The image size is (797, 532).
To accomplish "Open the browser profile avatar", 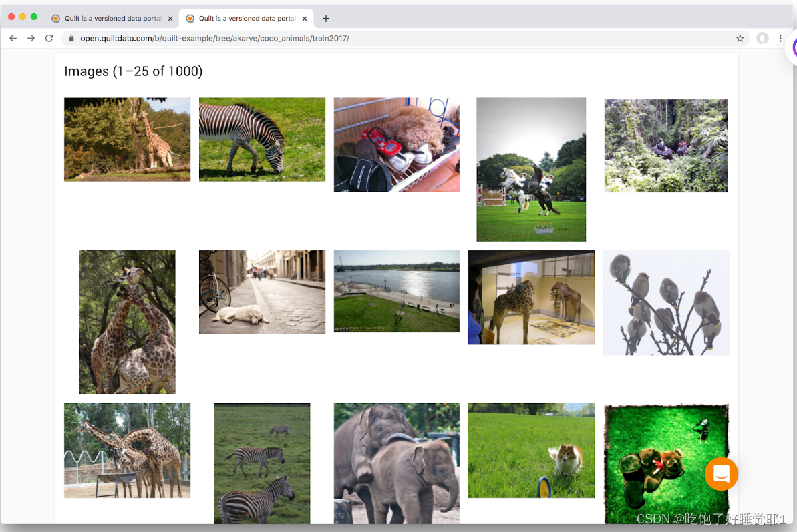I will coord(762,38).
